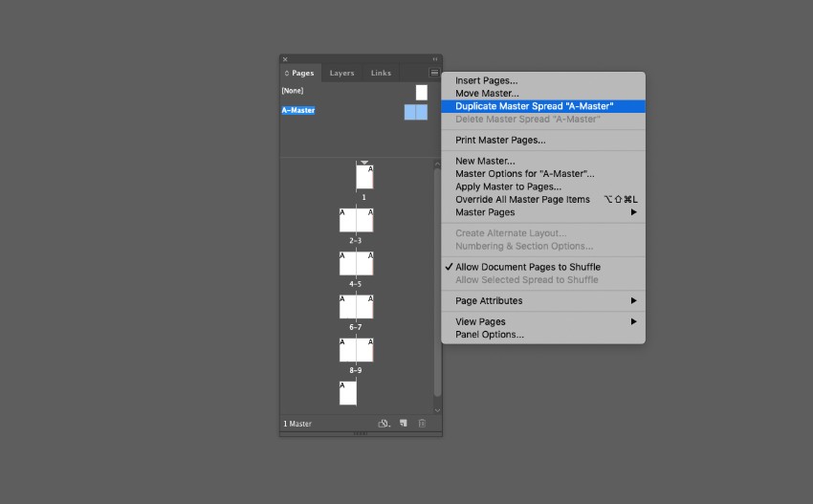Click the Edit Page Size icon
The height and width of the screenshot is (504, 813).
click(x=384, y=424)
